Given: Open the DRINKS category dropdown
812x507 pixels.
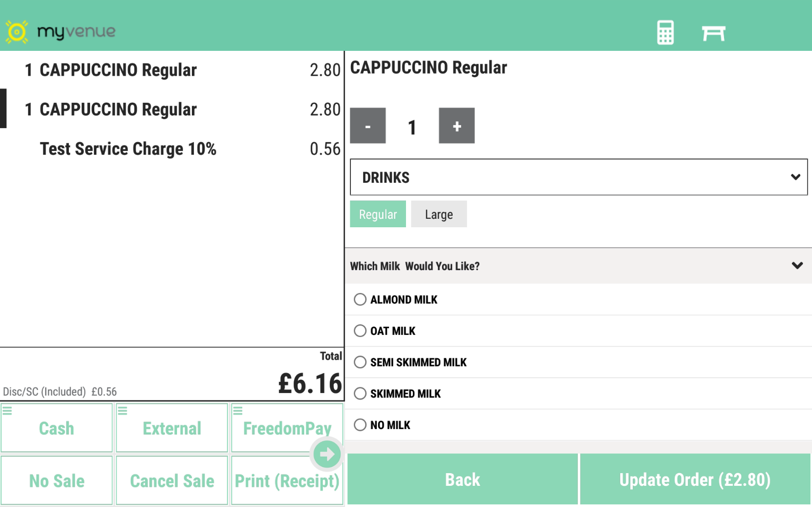Looking at the screenshot, I should [578, 177].
